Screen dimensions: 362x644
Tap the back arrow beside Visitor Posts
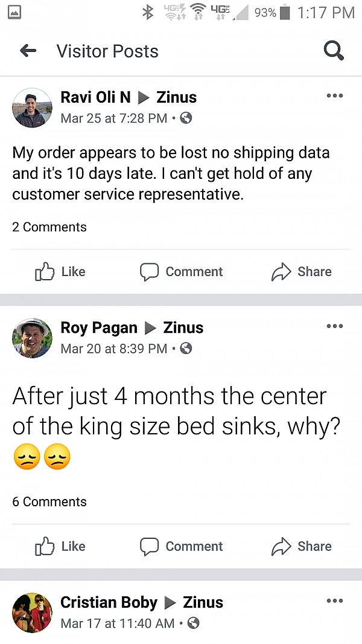[x=28, y=51]
